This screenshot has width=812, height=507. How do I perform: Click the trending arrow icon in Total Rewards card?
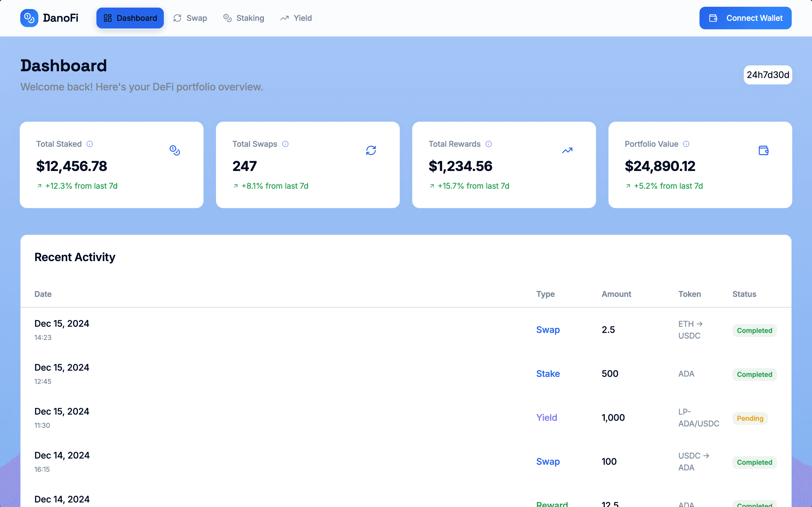click(567, 150)
